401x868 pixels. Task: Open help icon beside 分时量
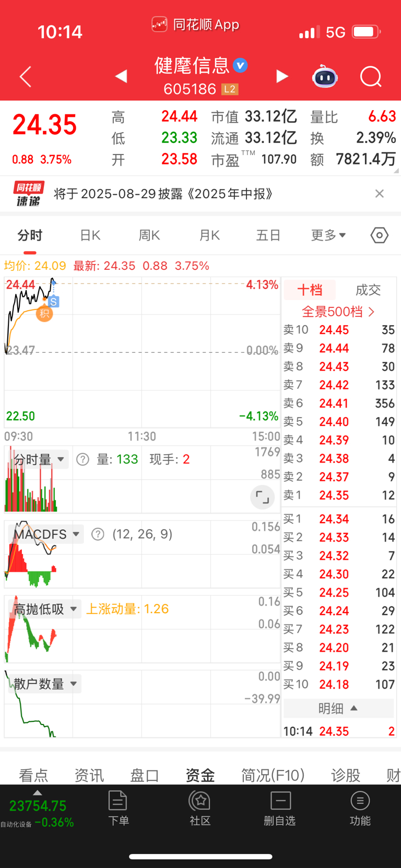[x=82, y=459]
